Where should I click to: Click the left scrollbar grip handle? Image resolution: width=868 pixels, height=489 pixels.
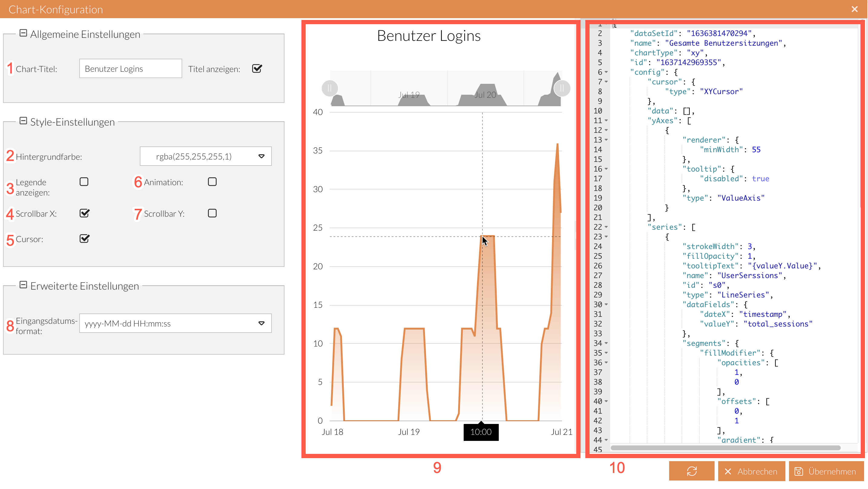(x=330, y=88)
